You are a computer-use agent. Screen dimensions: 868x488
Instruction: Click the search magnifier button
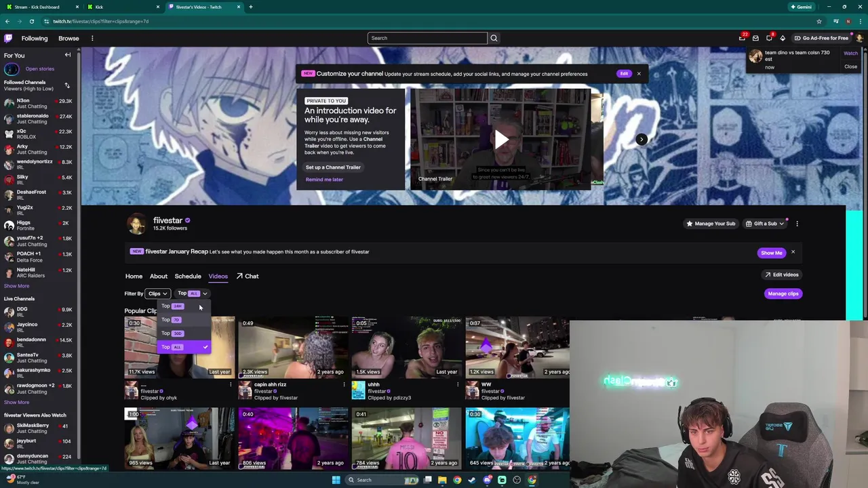tap(494, 38)
